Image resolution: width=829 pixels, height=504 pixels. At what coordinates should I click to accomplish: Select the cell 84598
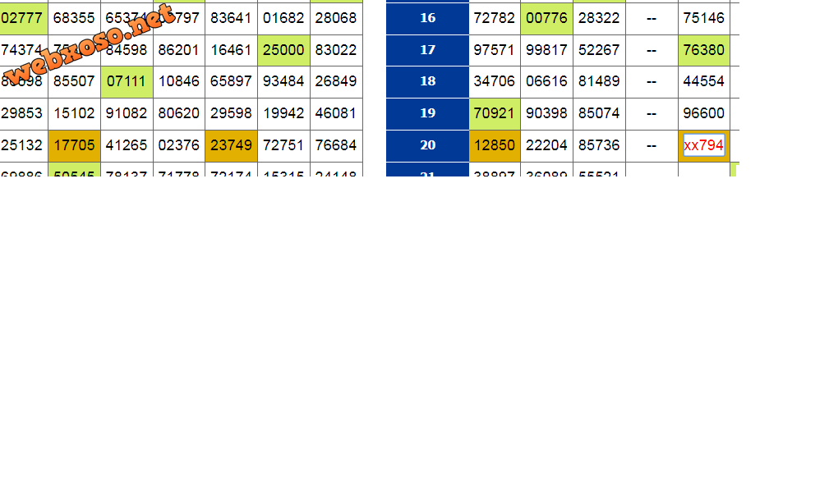coord(127,51)
